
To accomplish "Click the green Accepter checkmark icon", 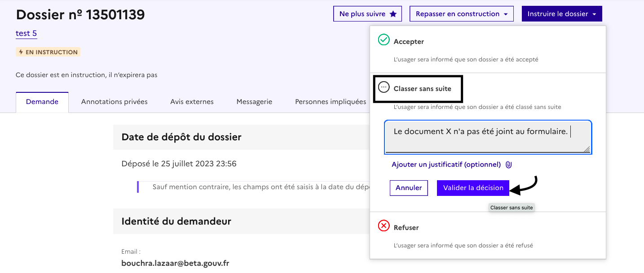I will point(384,40).
